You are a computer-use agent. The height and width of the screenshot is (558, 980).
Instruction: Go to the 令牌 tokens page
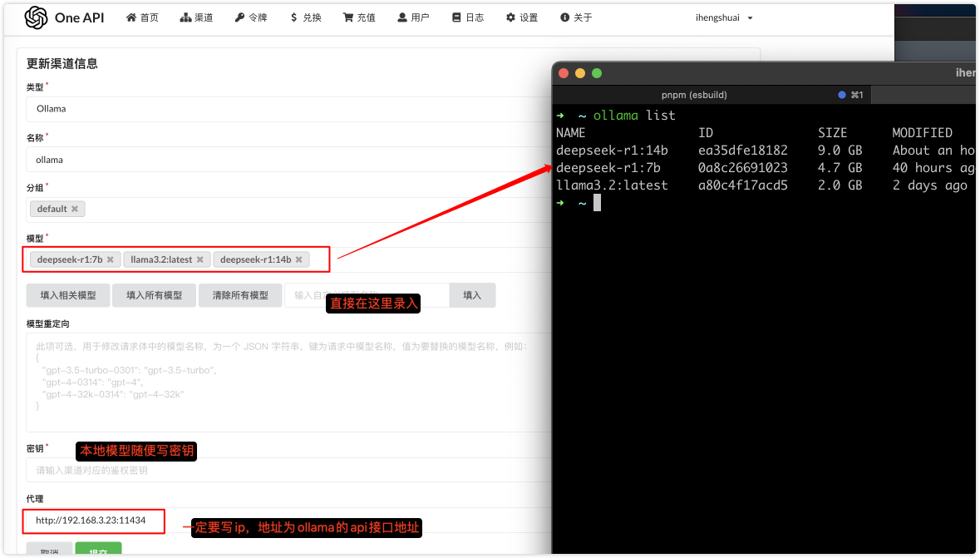click(x=251, y=17)
